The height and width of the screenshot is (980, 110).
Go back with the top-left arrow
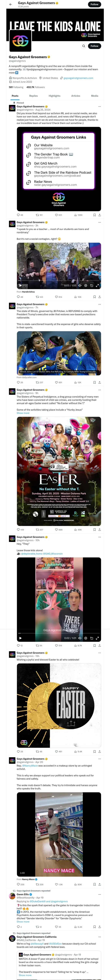11,4
